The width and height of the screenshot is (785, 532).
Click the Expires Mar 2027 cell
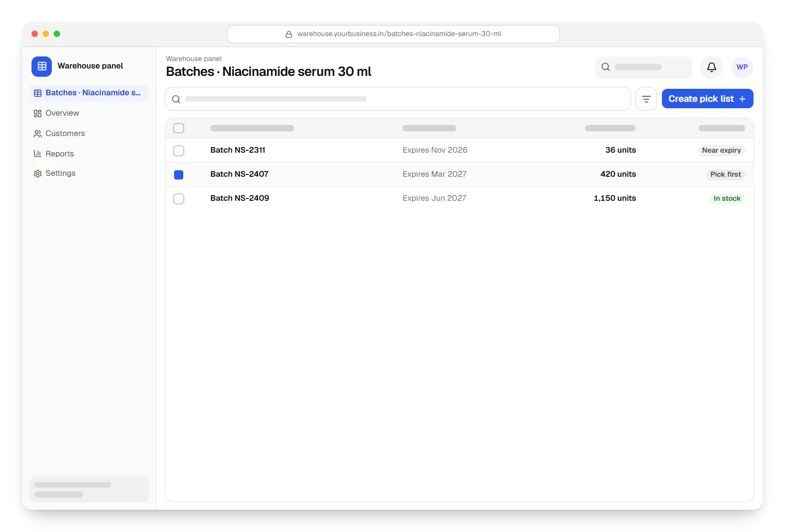click(x=434, y=174)
